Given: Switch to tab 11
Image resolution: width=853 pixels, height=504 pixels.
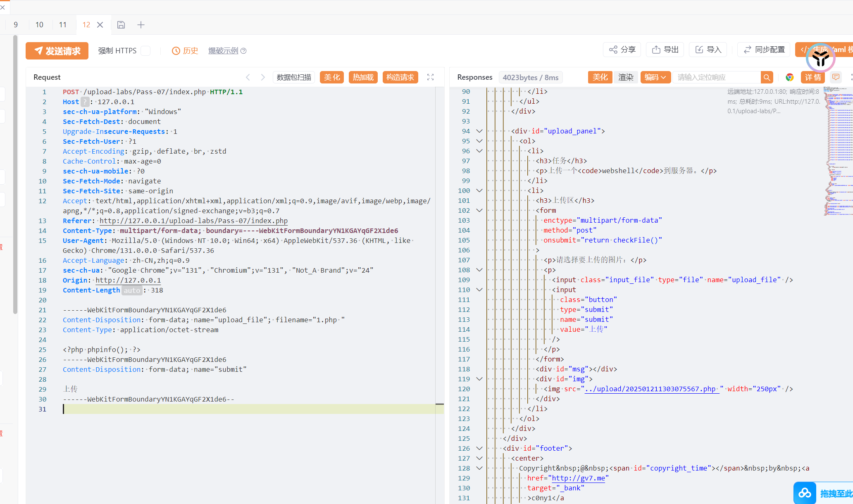Looking at the screenshot, I should point(63,25).
